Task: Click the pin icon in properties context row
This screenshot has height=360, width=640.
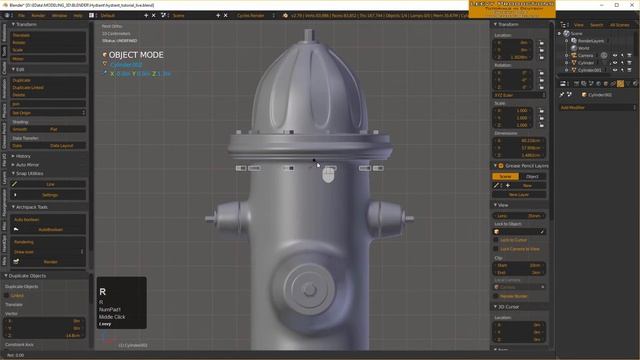Action: [562, 95]
